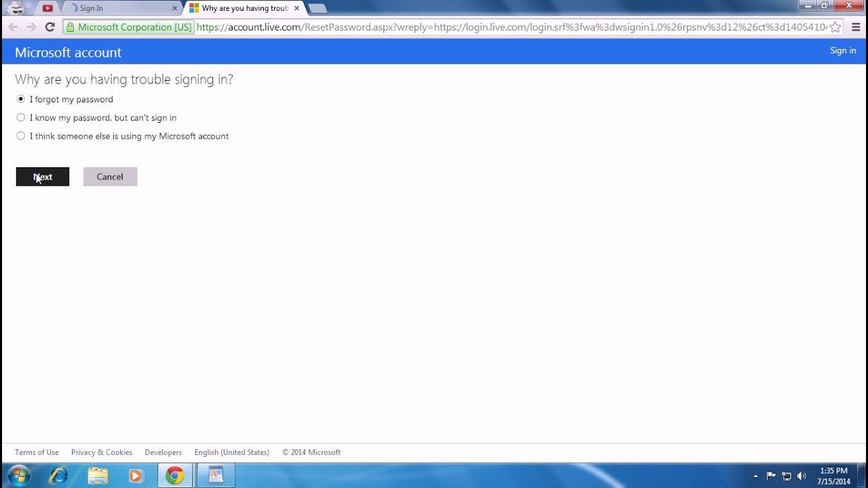The image size is (868, 488).
Task: Open the Privacy & Cookies link
Action: 102,452
